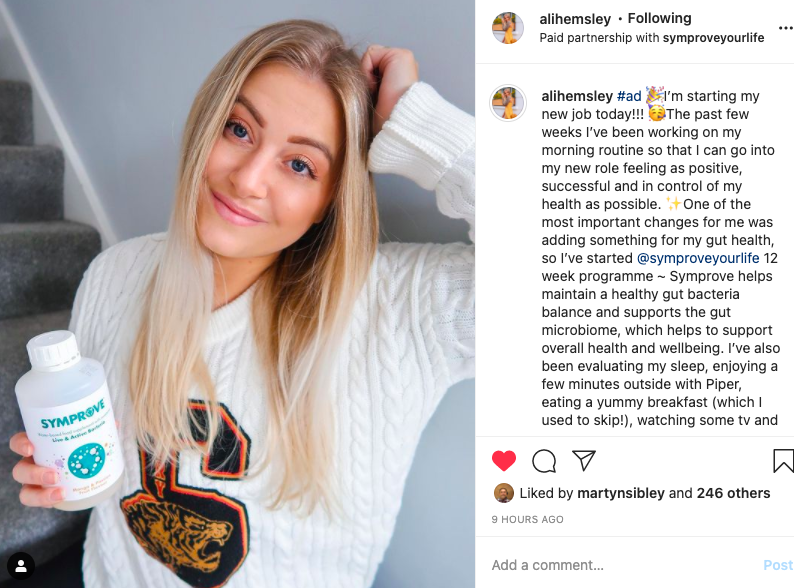Focus the Add a comment field
The image size is (794, 588).
click(x=623, y=565)
